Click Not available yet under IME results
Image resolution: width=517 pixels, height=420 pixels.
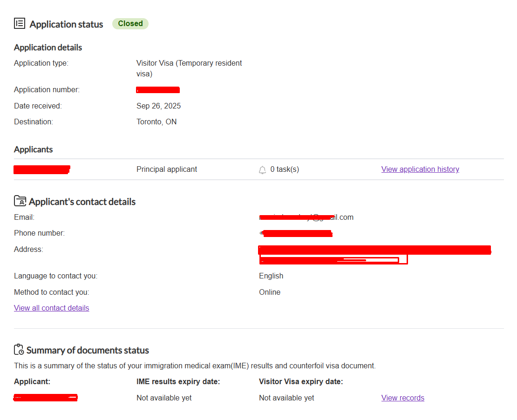tap(164, 398)
